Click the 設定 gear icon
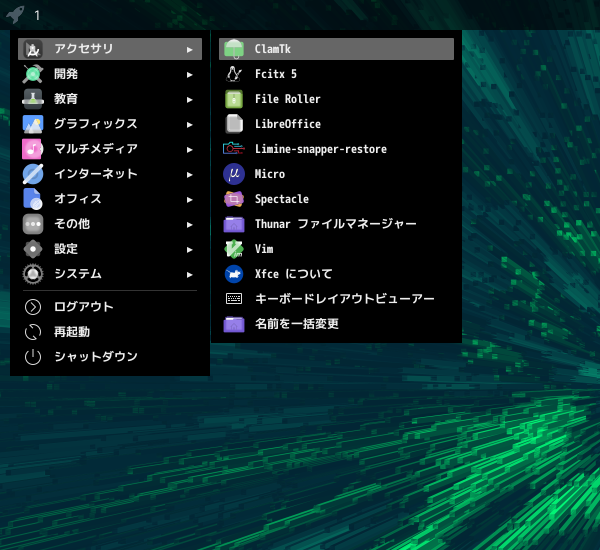This screenshot has width=600, height=550. point(33,249)
